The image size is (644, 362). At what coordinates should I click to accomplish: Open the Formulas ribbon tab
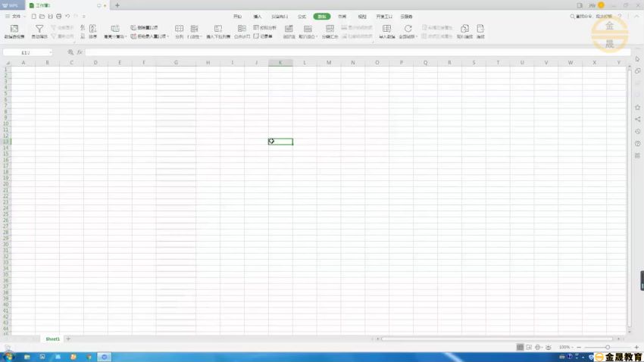(302, 17)
